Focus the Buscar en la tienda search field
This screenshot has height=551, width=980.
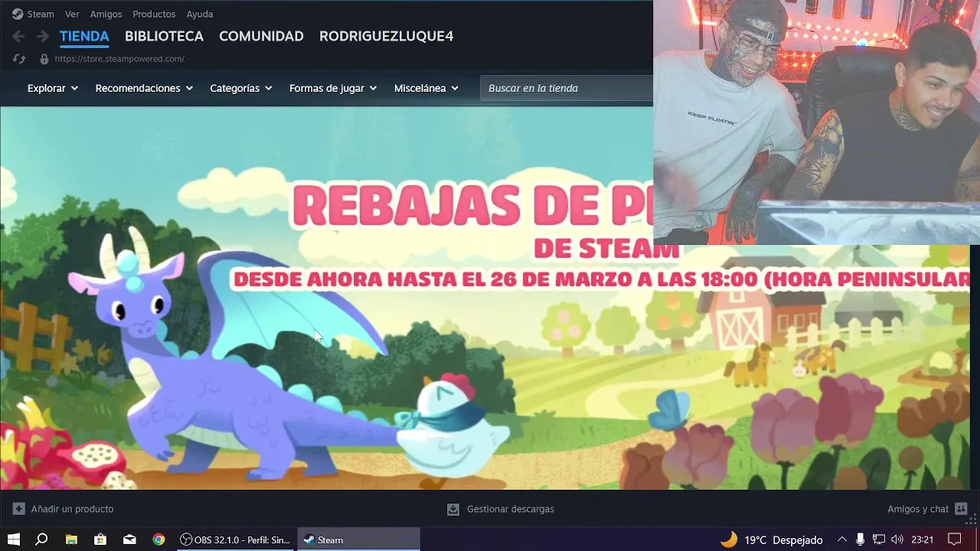click(567, 88)
